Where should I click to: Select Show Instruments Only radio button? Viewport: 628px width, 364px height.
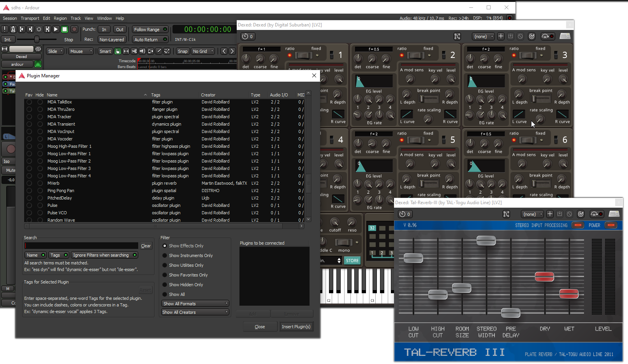pos(165,255)
